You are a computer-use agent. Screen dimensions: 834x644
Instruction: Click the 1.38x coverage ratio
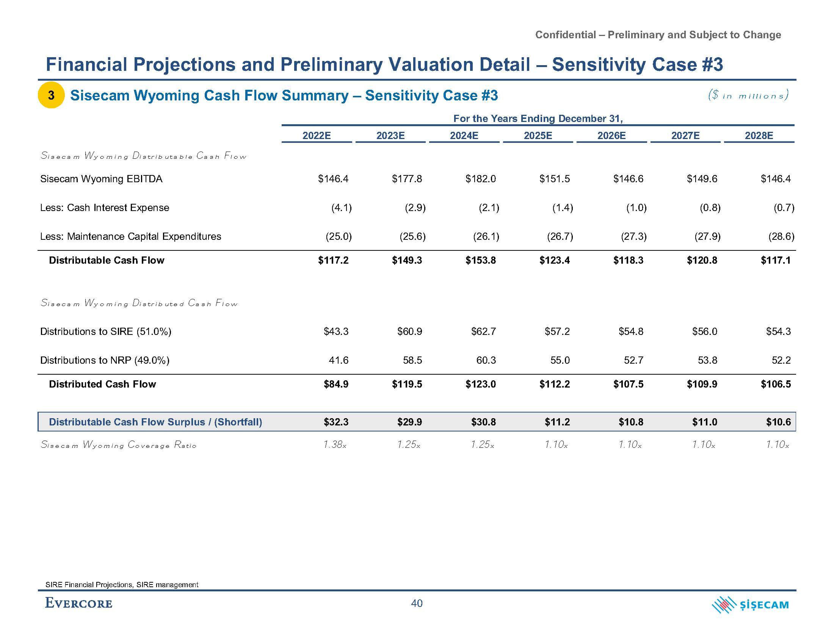(x=335, y=445)
